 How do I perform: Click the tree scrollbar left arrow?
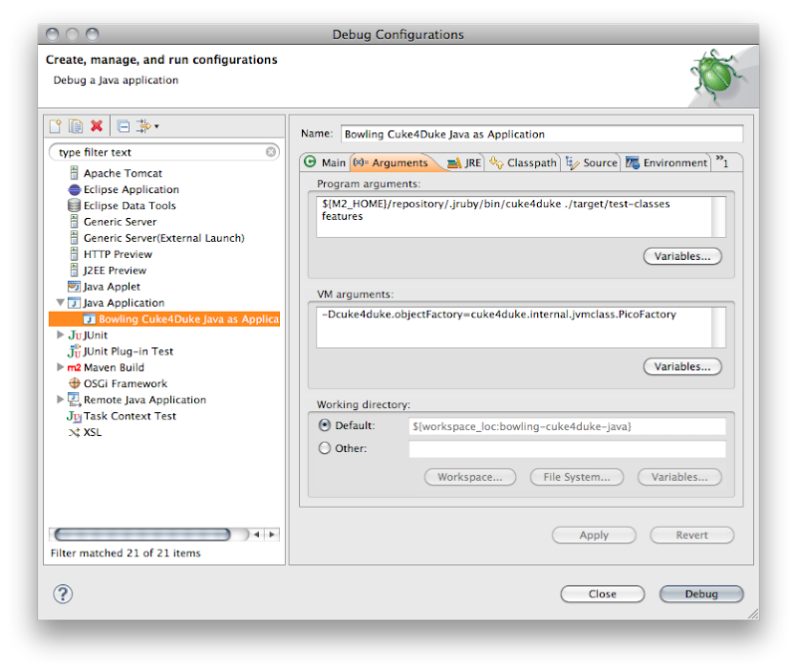click(x=257, y=535)
